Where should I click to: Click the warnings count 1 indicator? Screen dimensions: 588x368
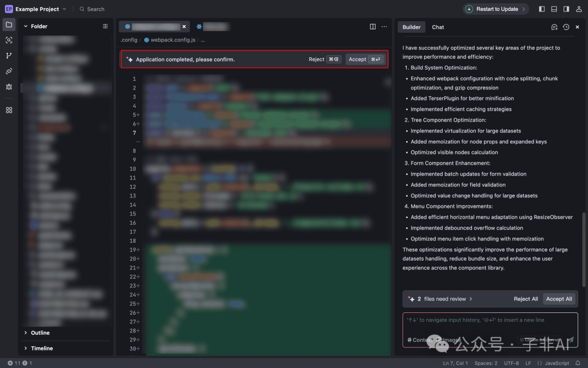tap(27, 363)
